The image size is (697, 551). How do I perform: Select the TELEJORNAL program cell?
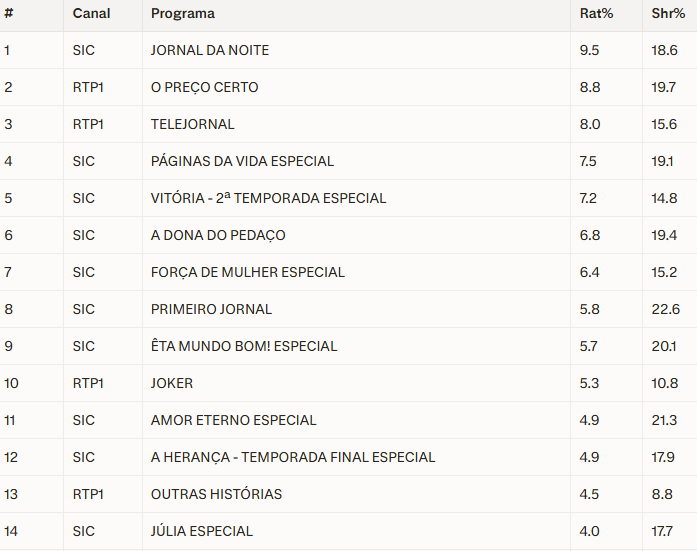193,124
